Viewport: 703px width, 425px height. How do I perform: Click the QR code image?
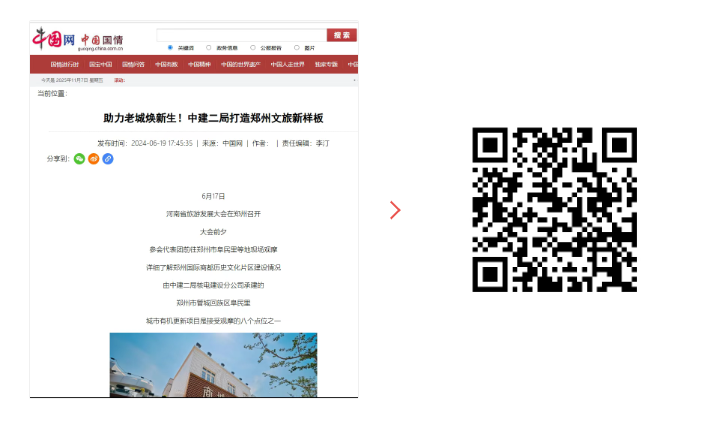pyautogui.click(x=554, y=209)
